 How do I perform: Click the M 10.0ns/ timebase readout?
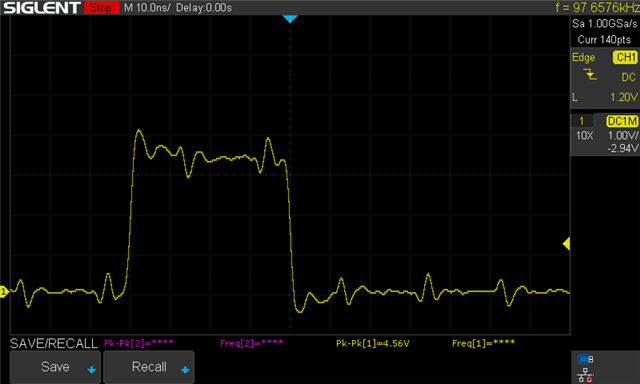pos(147,8)
